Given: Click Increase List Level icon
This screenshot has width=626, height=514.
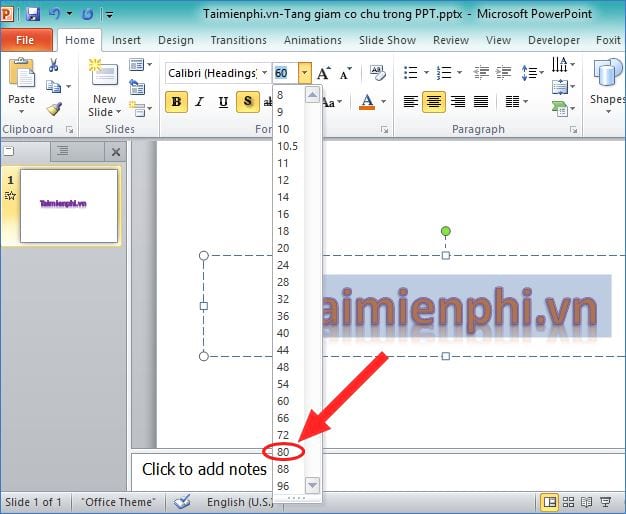Looking at the screenshot, I should 503,73.
